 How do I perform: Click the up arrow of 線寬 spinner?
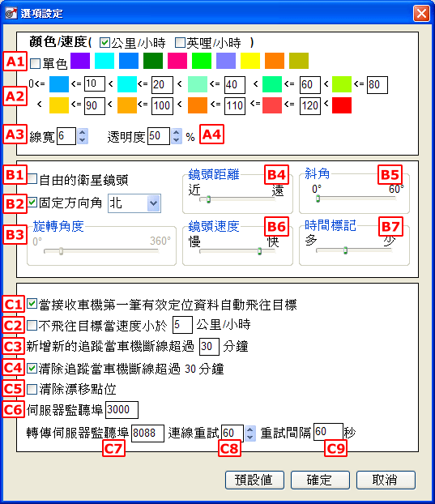(83, 132)
